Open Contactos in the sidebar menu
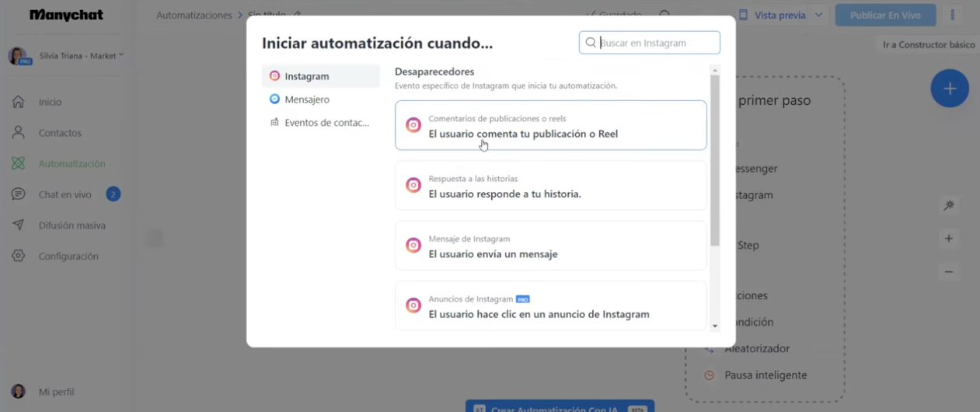 point(60,133)
